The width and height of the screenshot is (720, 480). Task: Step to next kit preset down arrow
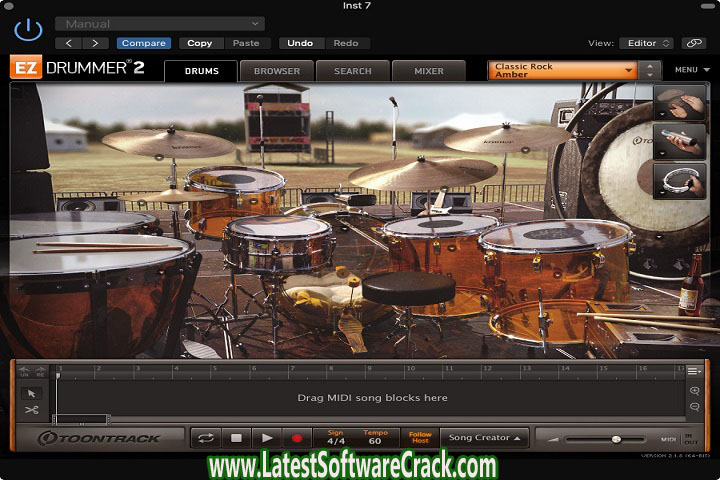tap(650, 75)
